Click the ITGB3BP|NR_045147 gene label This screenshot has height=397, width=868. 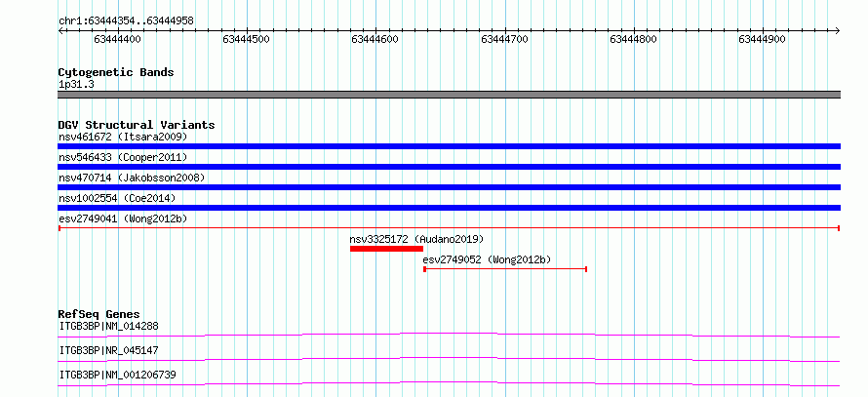tap(108, 350)
